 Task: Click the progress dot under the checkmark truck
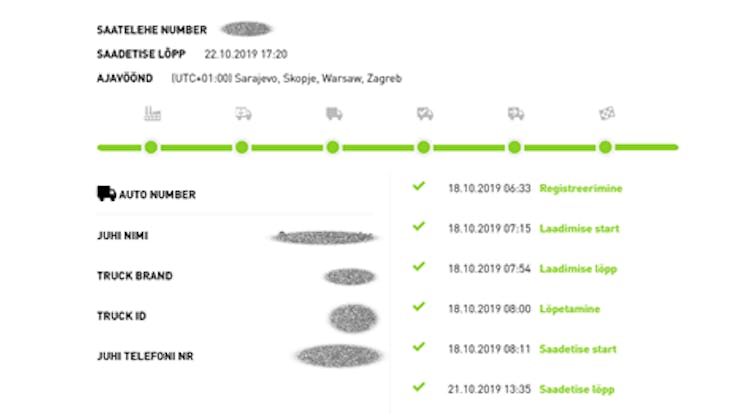pyautogui.click(x=424, y=148)
